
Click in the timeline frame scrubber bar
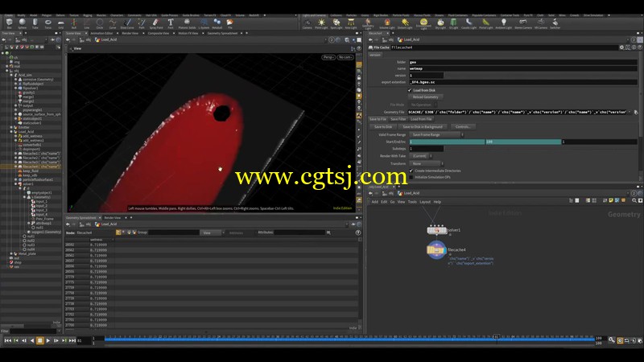click(x=349, y=339)
